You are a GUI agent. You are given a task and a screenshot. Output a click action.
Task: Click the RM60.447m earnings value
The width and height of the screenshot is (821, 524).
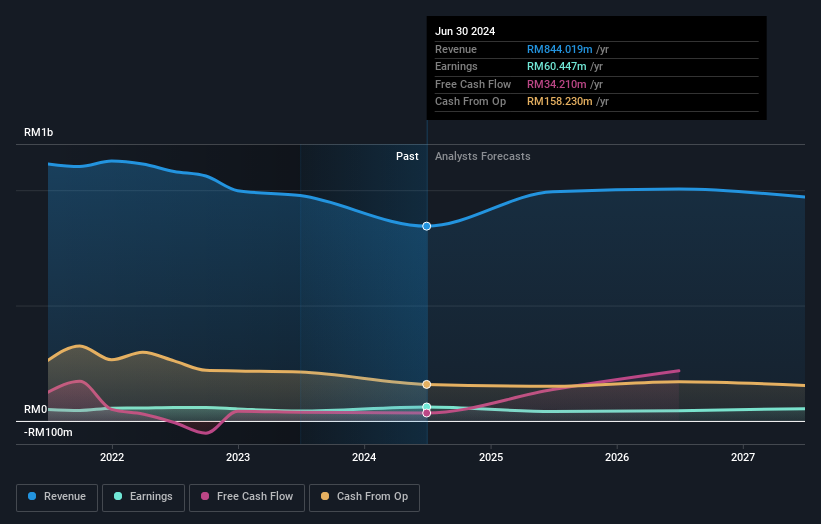point(557,66)
